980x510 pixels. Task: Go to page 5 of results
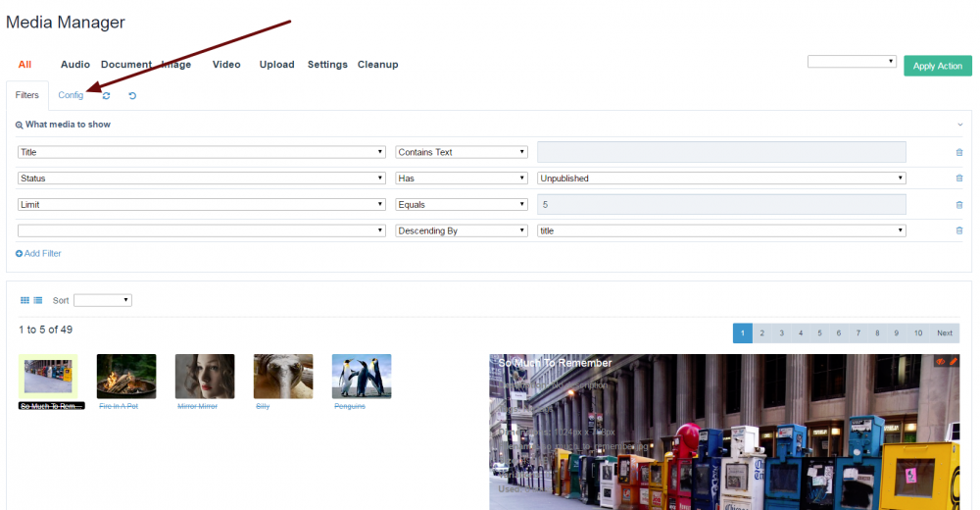[819, 332]
